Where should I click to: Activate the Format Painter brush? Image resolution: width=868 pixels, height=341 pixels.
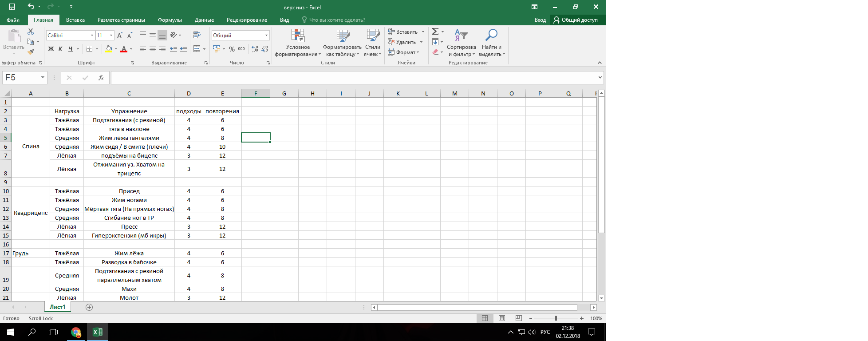click(x=31, y=52)
